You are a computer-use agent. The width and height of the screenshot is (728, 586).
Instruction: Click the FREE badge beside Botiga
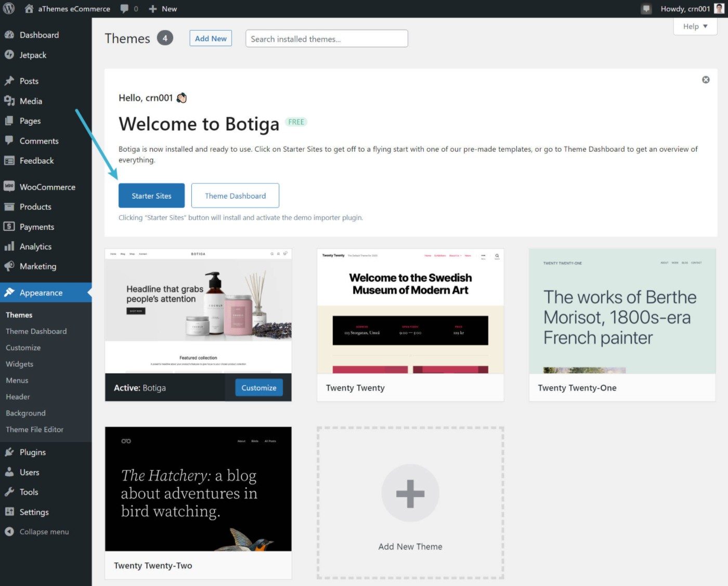[x=296, y=122]
